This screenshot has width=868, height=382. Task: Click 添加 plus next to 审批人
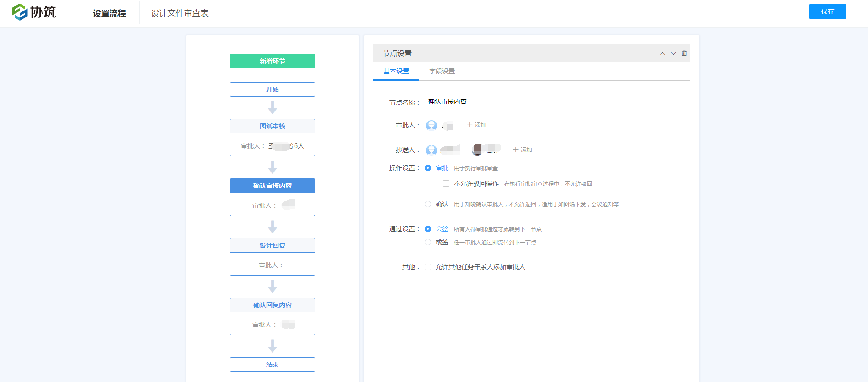(476, 125)
